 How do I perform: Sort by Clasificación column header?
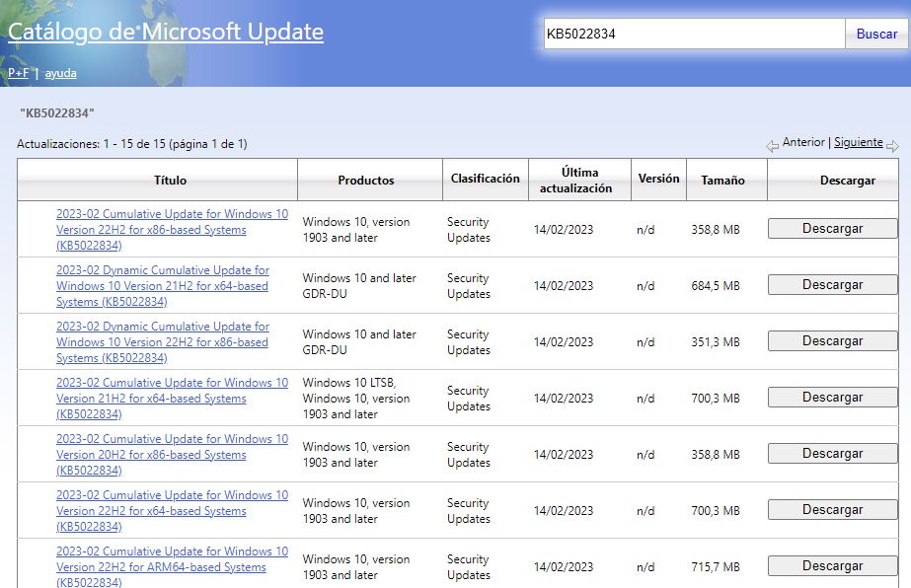[486, 181]
